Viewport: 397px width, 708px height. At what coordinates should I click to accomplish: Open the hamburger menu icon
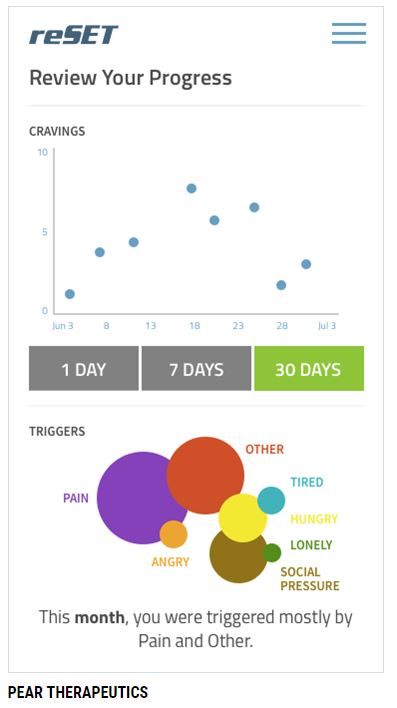(349, 33)
